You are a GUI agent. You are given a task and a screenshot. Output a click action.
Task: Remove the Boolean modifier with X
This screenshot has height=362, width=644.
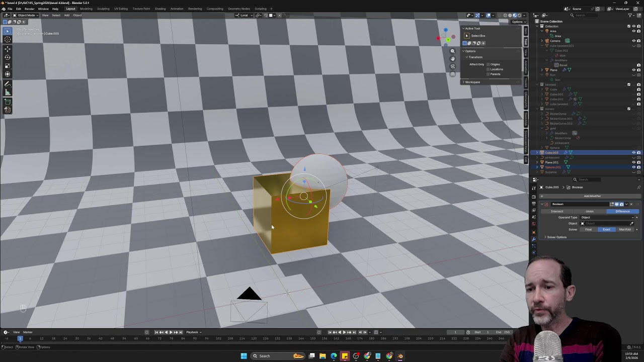pyautogui.click(x=631, y=204)
